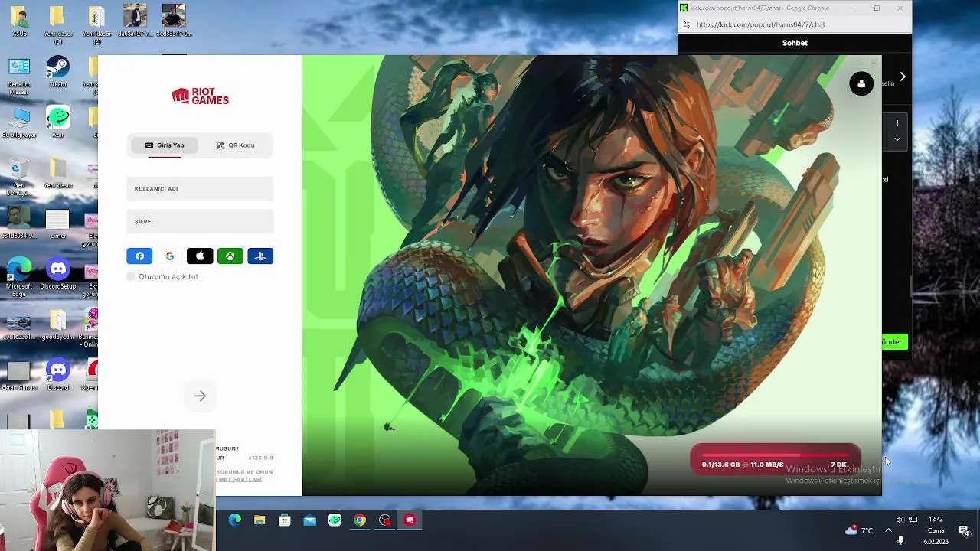Sign in with the Google icon
Viewport: 980px width, 551px height.
[x=170, y=256]
